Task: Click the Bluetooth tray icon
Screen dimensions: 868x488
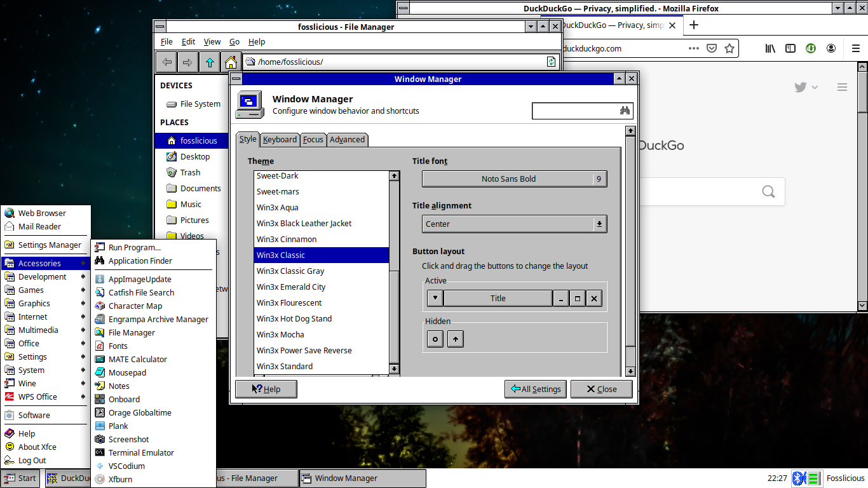Action: (x=799, y=478)
